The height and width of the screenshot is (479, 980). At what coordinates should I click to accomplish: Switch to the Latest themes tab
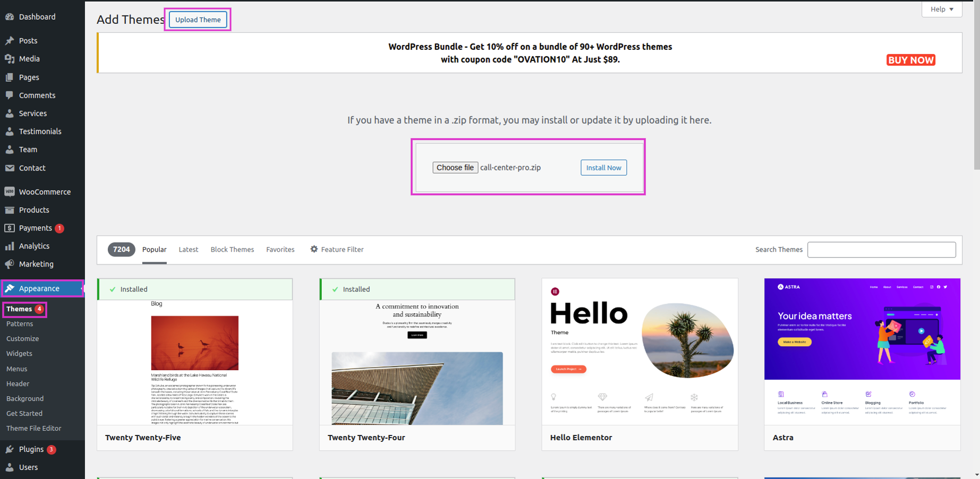pos(189,250)
